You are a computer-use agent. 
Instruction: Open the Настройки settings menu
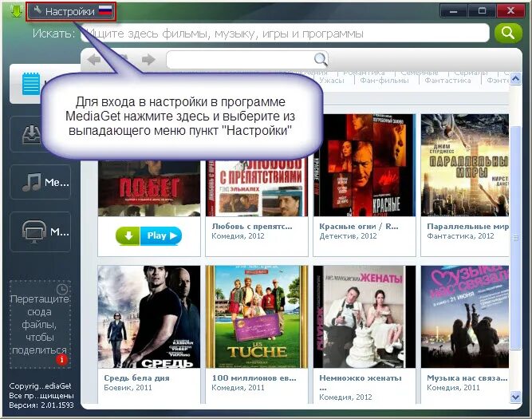pyautogui.click(x=71, y=11)
